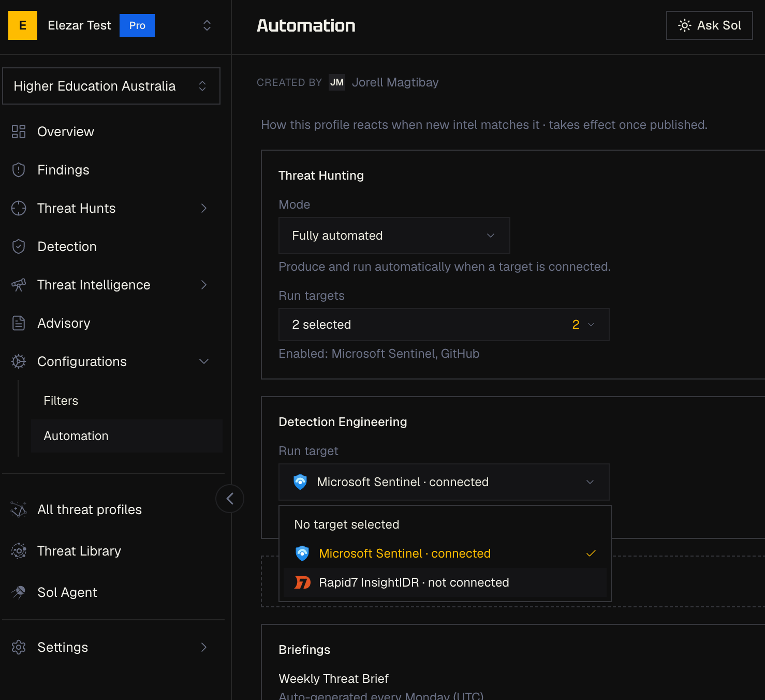The image size is (765, 700).
Task: Collapse the Configurations section chevron
Action: tap(204, 361)
